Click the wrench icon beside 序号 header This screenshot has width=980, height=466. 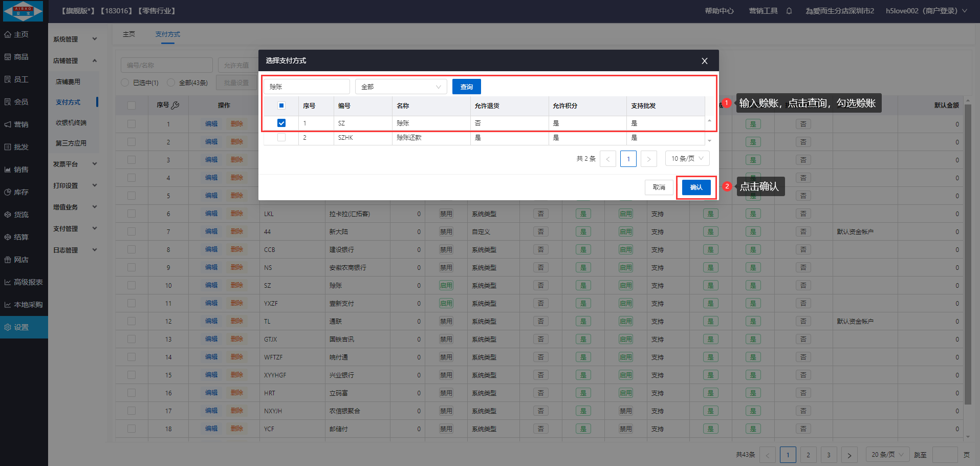point(176,105)
